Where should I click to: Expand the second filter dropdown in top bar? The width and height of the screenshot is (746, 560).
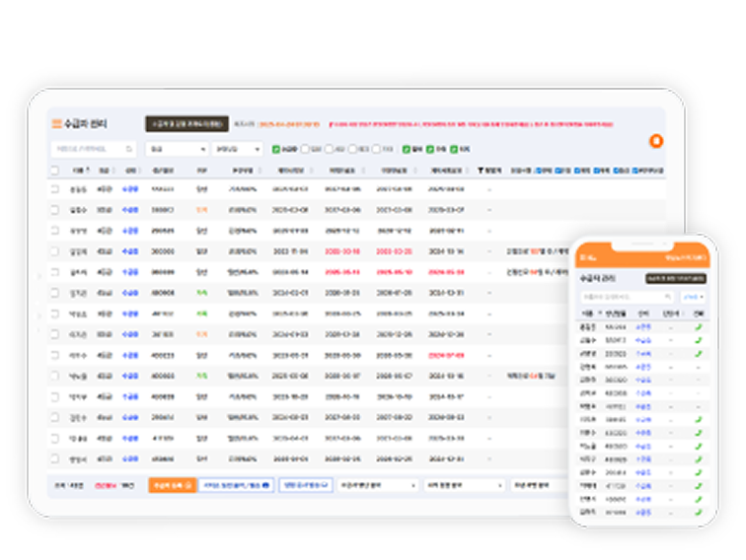[x=237, y=149]
